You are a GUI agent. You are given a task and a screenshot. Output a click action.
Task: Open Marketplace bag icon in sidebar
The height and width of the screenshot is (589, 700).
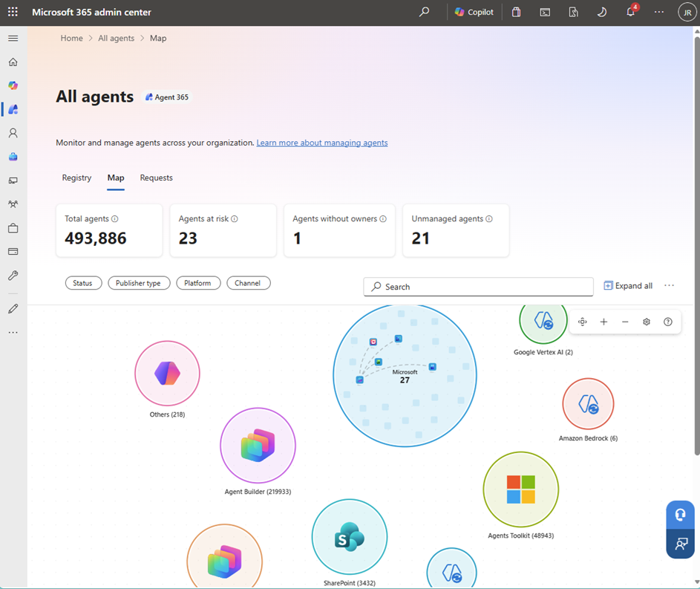(x=13, y=228)
